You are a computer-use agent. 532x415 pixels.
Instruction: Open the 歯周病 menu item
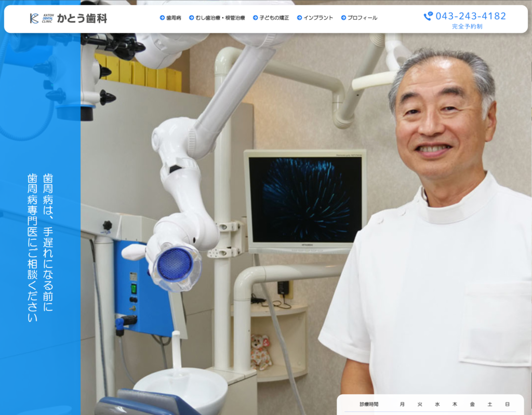(174, 18)
